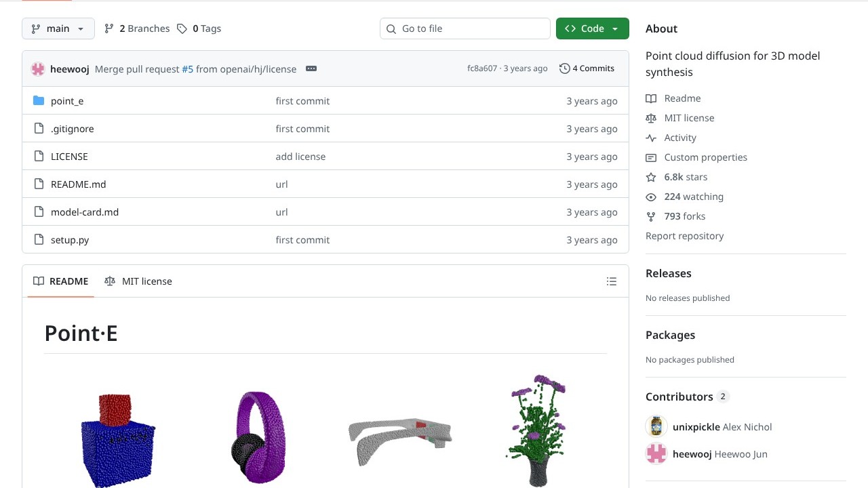The image size is (868, 488).
Task: Click the Activity pulse icon
Action: 651,138
